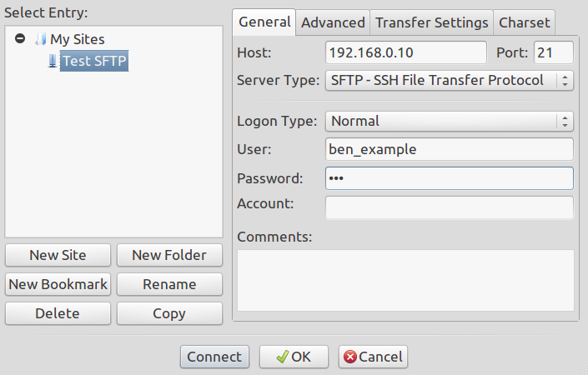Click the Comments text area
The height and width of the screenshot is (375, 588).
[405, 279]
